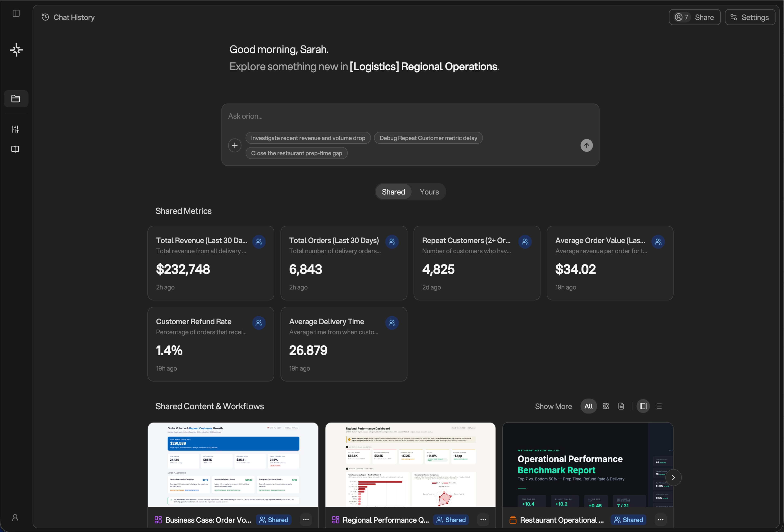Enable the carousel view layout

pyautogui.click(x=643, y=406)
